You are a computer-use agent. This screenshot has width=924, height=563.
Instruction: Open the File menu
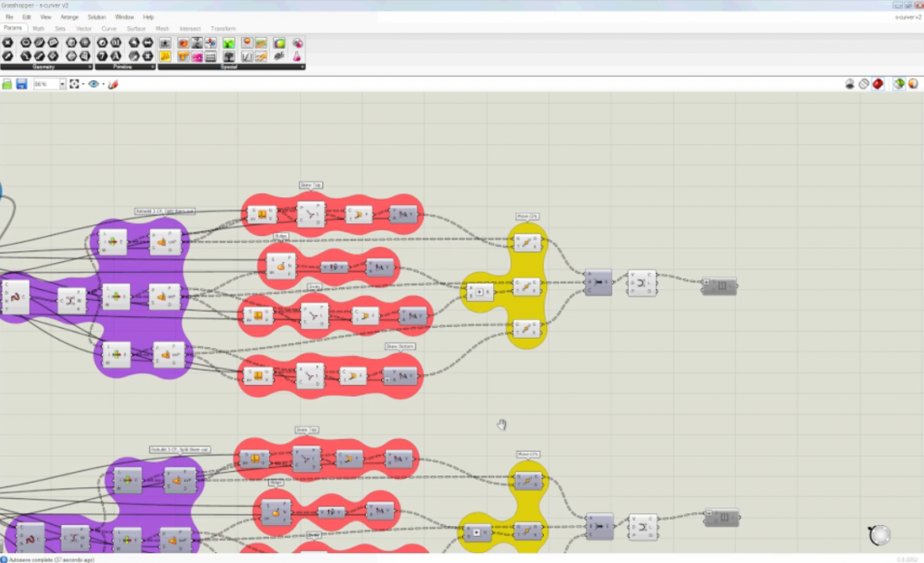tap(9, 17)
